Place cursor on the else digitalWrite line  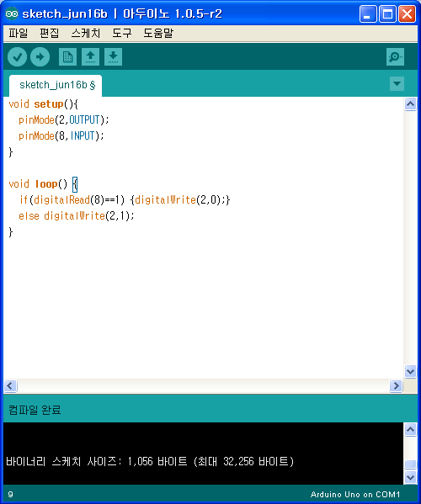point(77,215)
